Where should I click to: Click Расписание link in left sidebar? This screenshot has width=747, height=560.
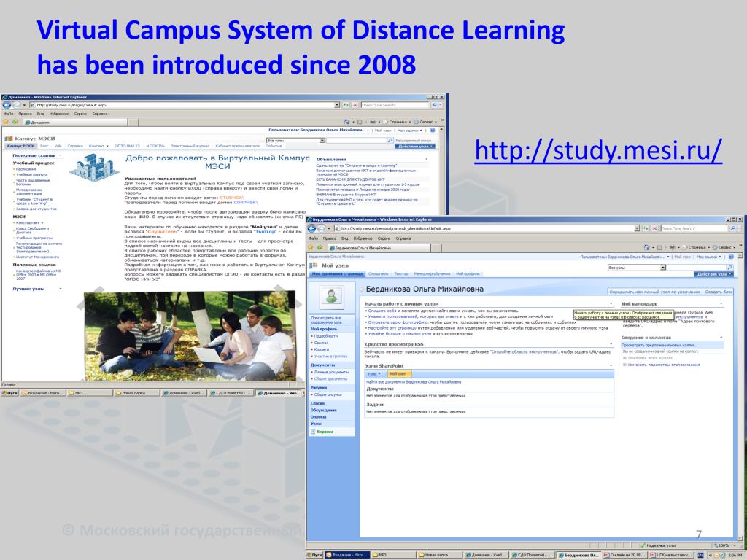point(26,169)
